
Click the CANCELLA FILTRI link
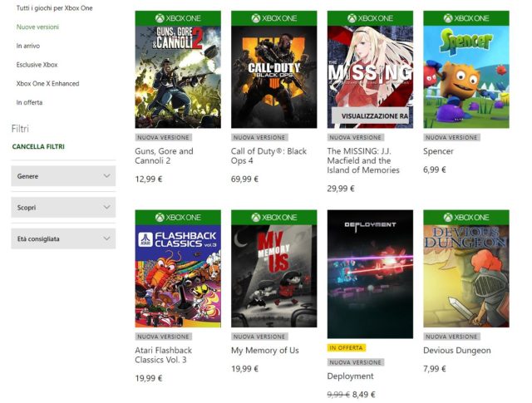tap(38, 147)
